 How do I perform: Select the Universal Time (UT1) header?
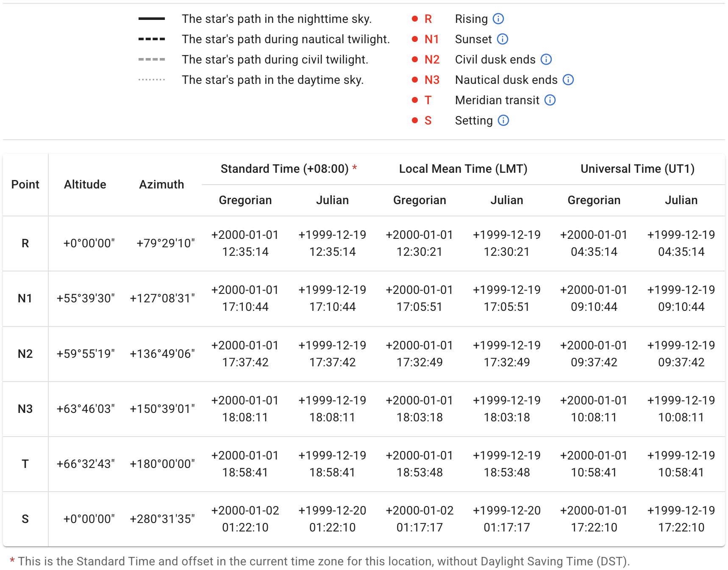click(637, 169)
